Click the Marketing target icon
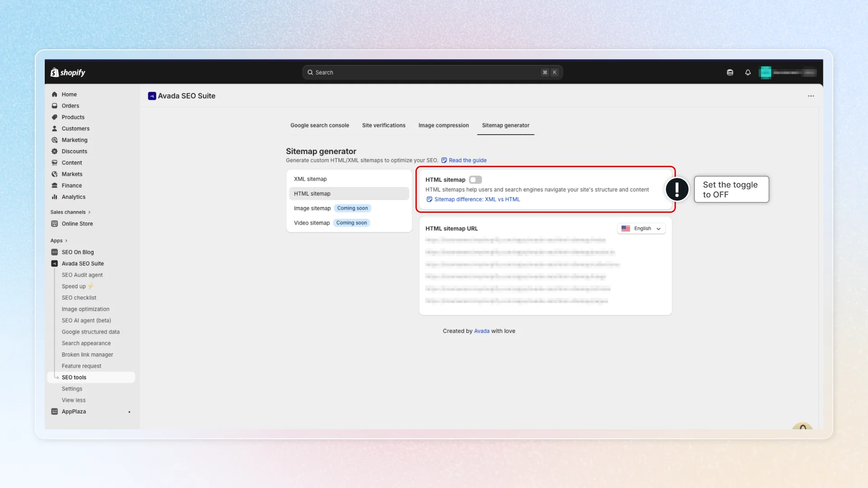 pyautogui.click(x=54, y=140)
